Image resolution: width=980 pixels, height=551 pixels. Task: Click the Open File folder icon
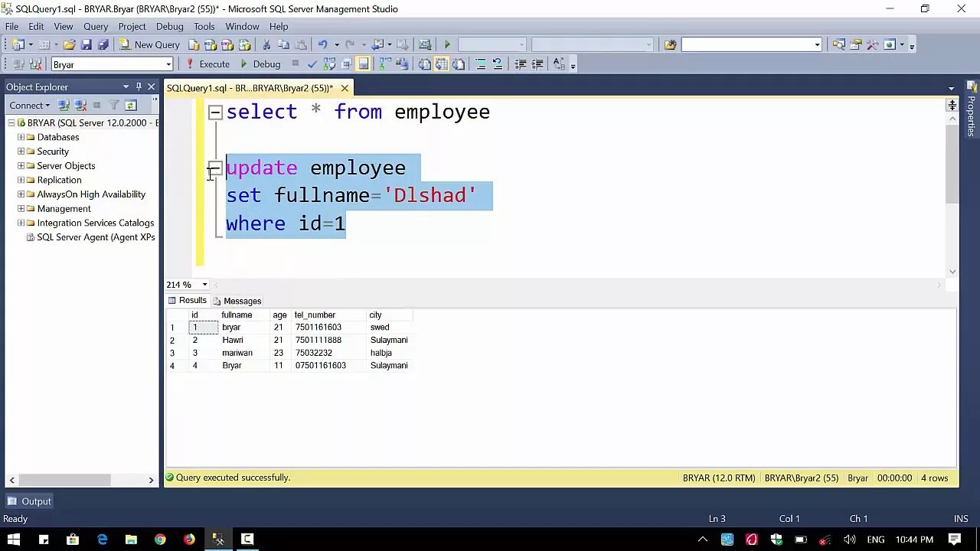[69, 44]
